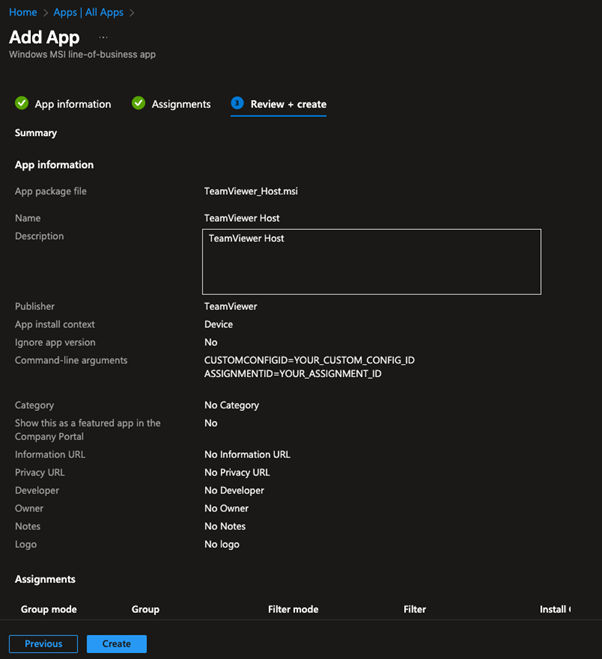This screenshot has width=602, height=659.
Task: Select the Review + create tab
Action: pyautogui.click(x=278, y=104)
